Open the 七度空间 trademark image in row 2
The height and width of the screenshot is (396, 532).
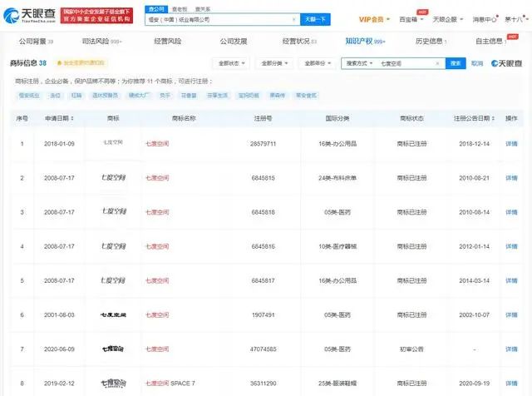(x=111, y=177)
